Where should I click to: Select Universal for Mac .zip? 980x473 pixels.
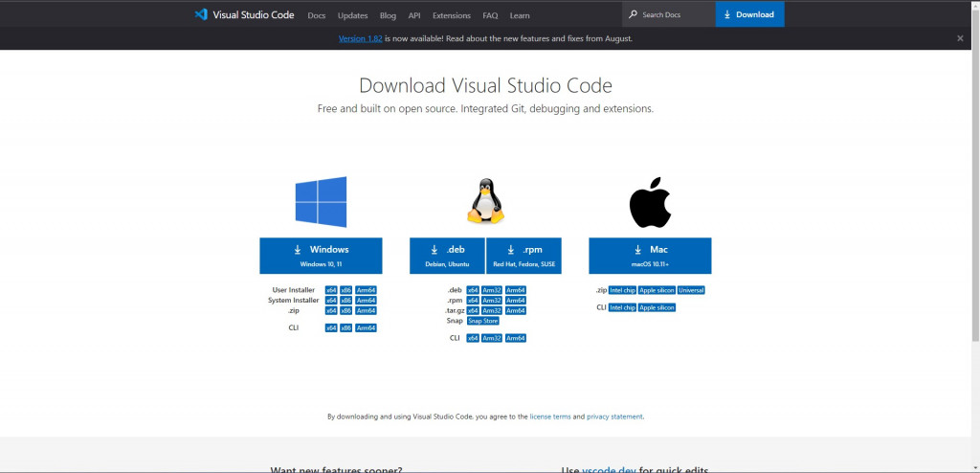pos(691,290)
